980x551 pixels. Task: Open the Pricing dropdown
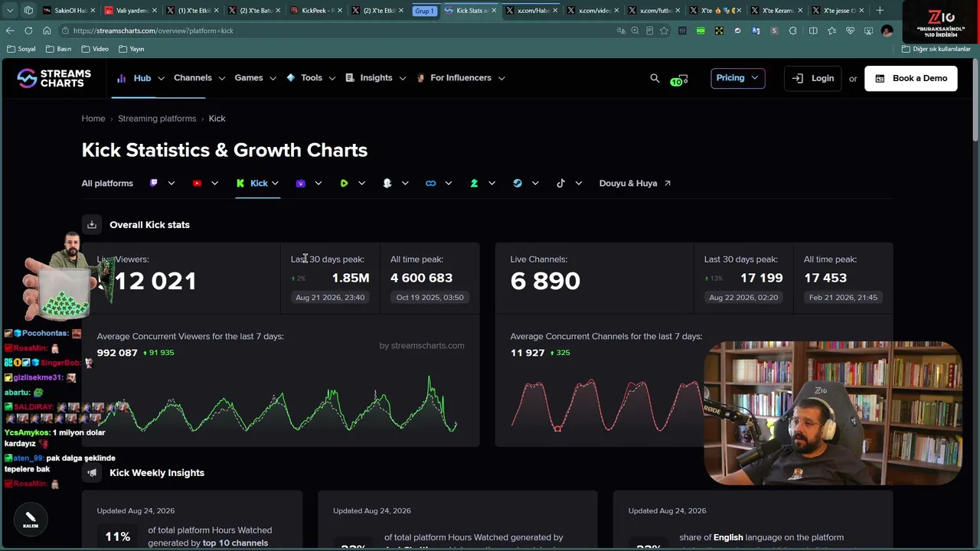click(x=737, y=78)
